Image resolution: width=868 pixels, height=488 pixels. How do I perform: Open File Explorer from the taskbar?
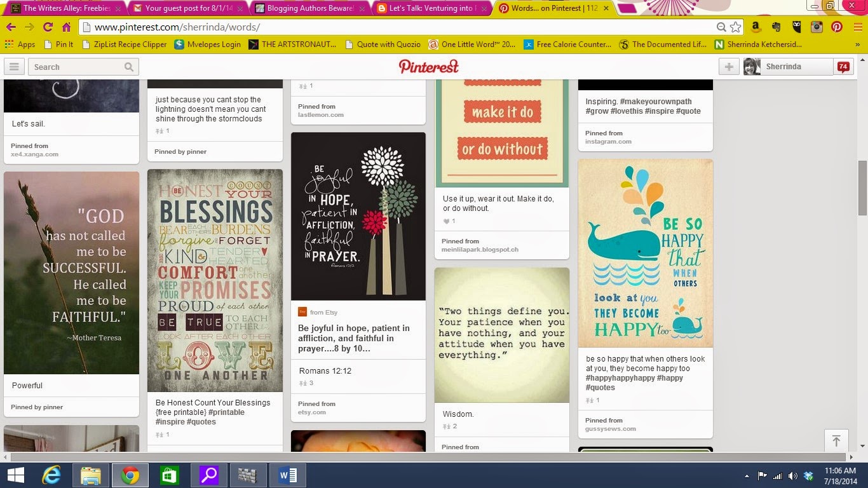pos(91,475)
